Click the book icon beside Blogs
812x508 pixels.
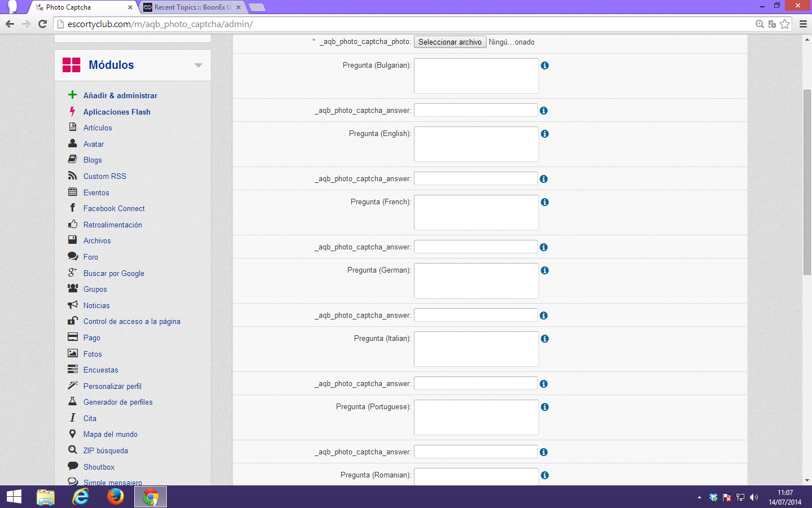(x=72, y=159)
